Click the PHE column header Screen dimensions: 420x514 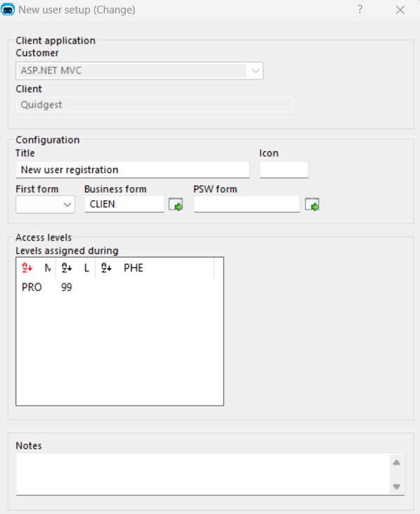(x=133, y=268)
